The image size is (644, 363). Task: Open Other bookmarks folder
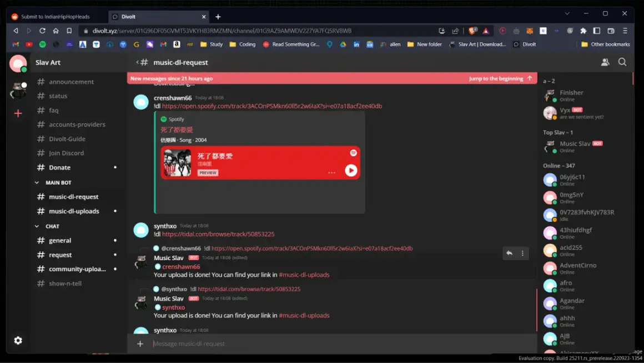[x=605, y=44]
